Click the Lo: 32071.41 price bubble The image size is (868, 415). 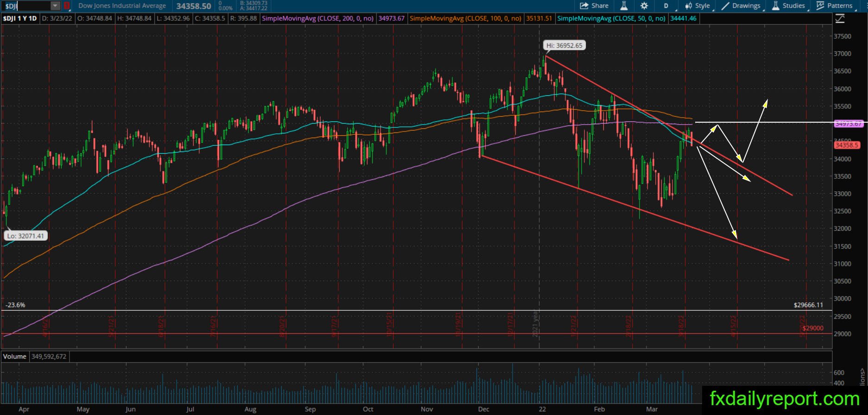25,236
